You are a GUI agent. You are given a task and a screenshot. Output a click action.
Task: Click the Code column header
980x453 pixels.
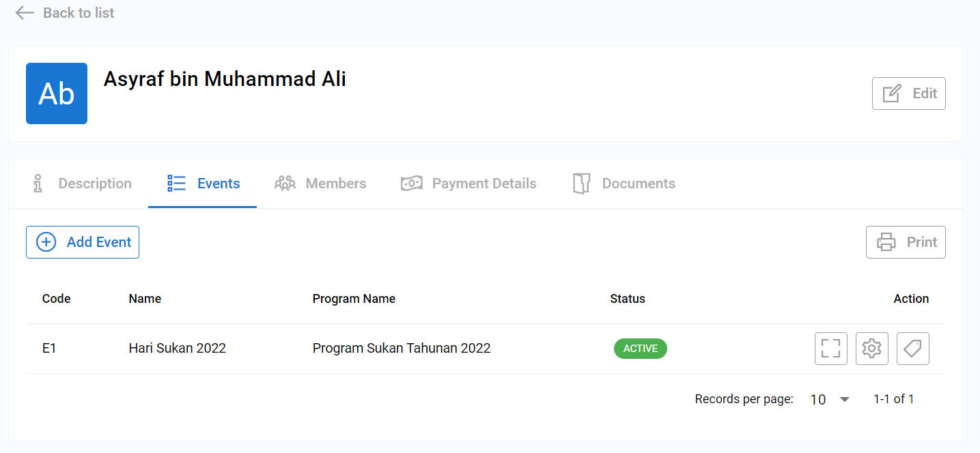tap(57, 299)
